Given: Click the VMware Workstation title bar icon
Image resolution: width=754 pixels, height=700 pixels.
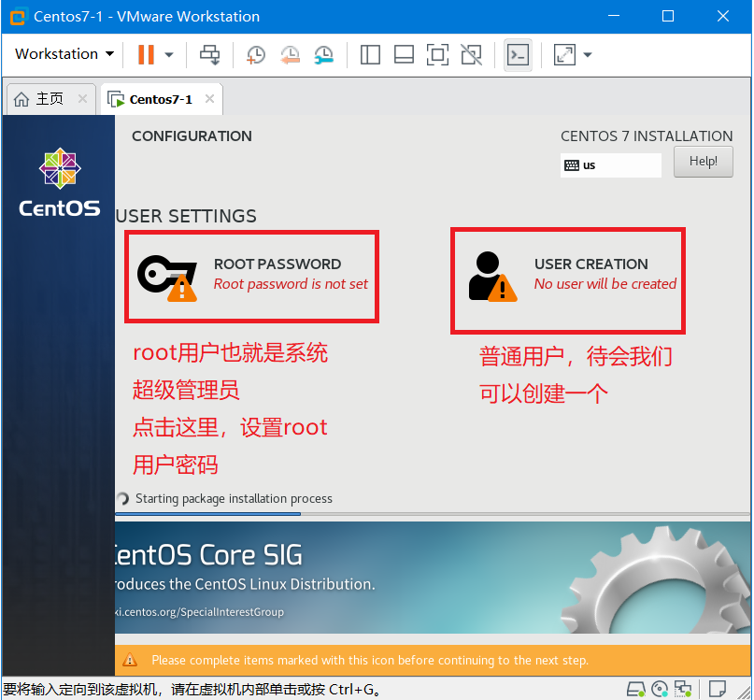Looking at the screenshot, I should 18,17.
